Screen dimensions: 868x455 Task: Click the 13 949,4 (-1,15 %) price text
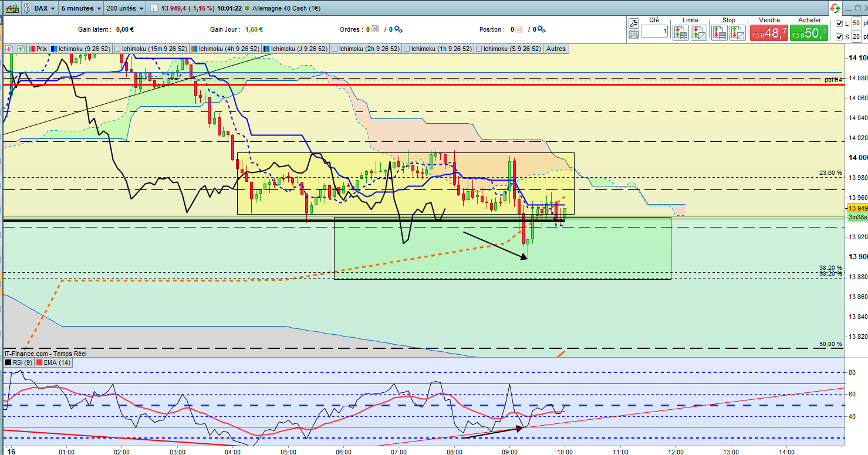[189, 9]
